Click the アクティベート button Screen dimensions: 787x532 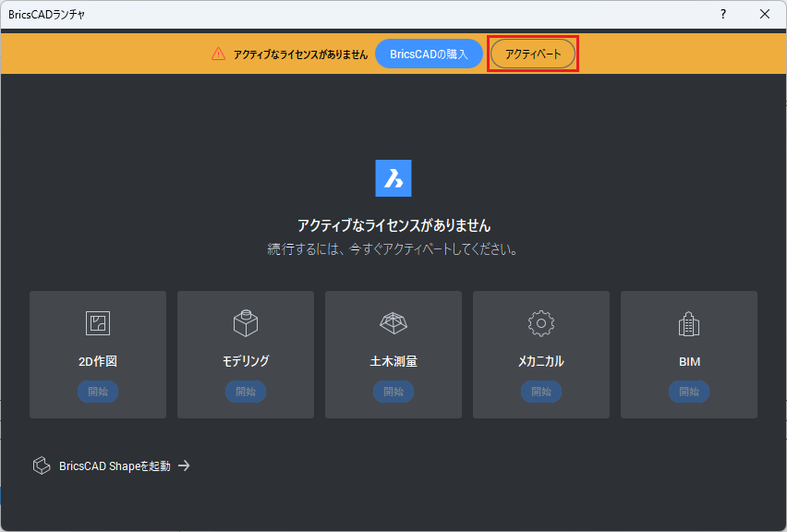click(x=533, y=54)
